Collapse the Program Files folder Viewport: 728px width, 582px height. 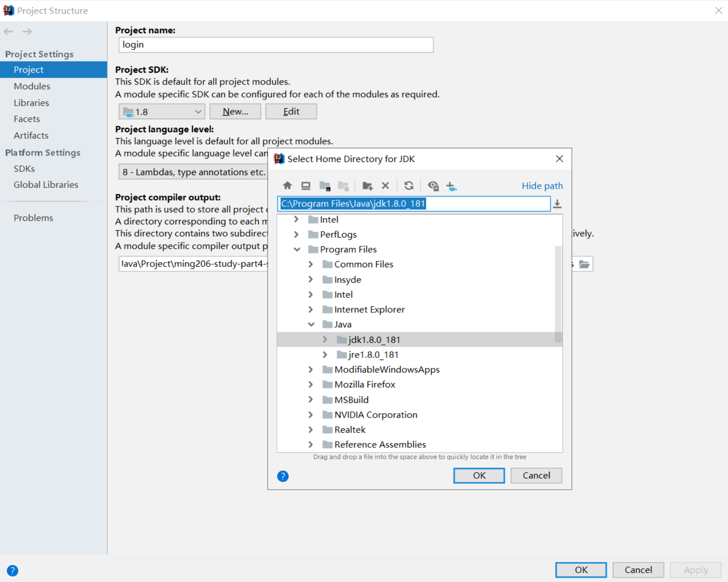(x=296, y=249)
